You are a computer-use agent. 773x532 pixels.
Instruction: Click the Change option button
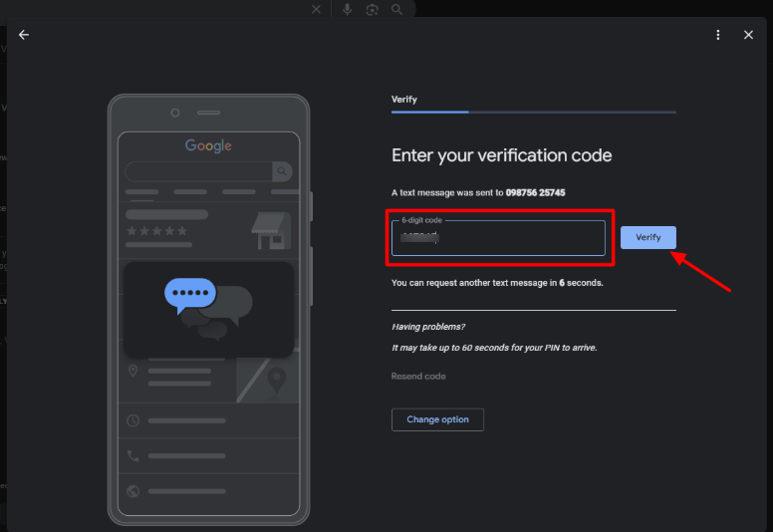(437, 419)
